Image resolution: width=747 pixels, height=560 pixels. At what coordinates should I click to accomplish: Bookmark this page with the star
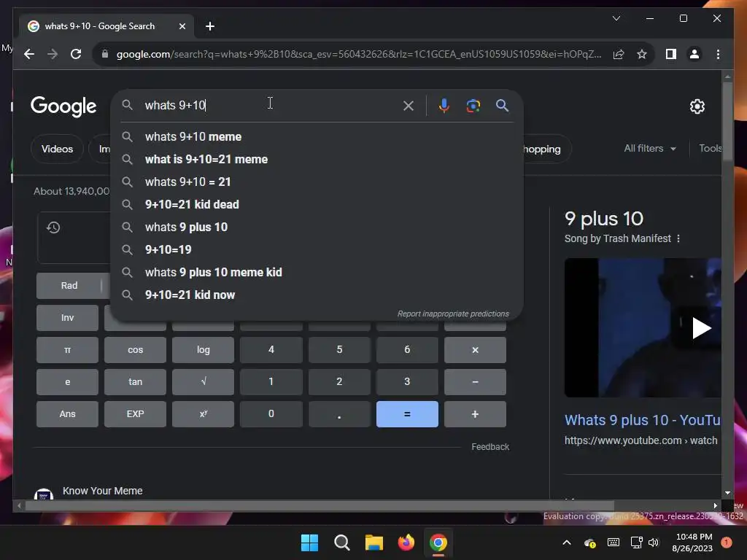[x=642, y=54]
